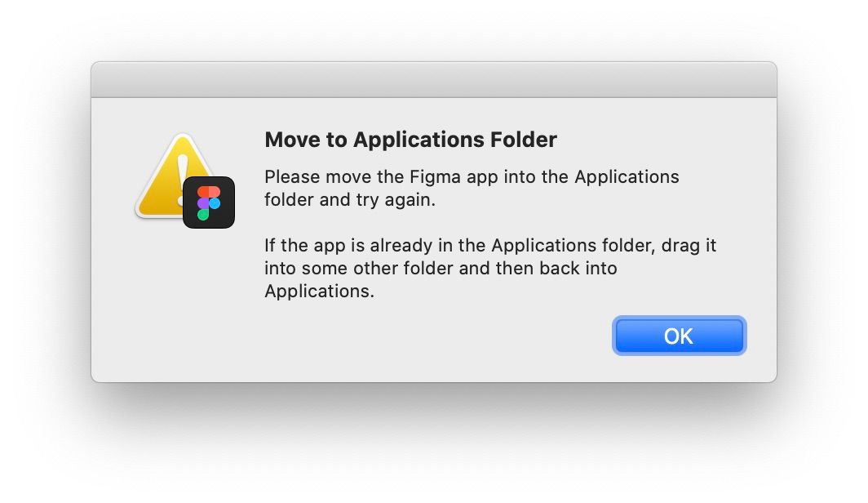Click the yellow warning triangle icon
This screenshot has width=868, height=503.
[x=167, y=176]
